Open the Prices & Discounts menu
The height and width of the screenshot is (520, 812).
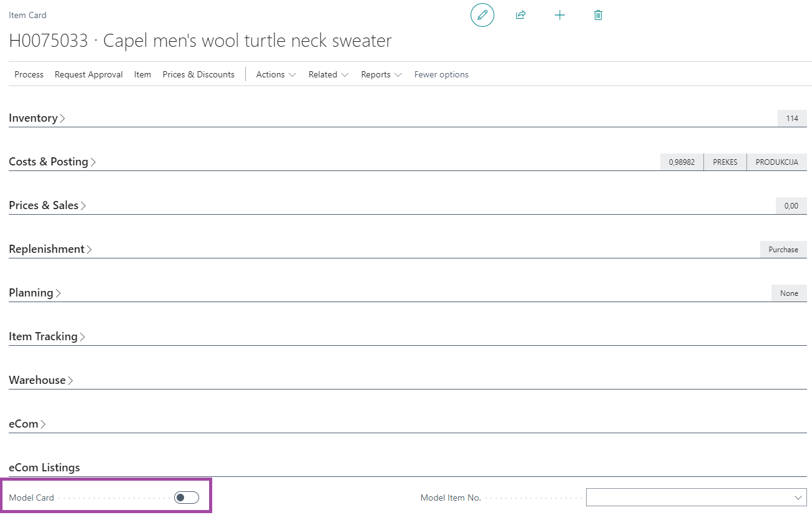[x=198, y=74]
